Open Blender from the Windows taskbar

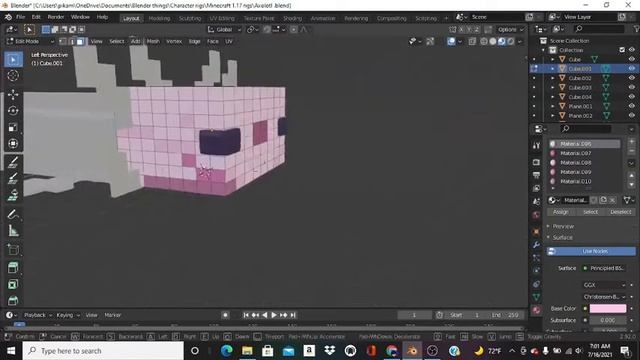point(412,351)
